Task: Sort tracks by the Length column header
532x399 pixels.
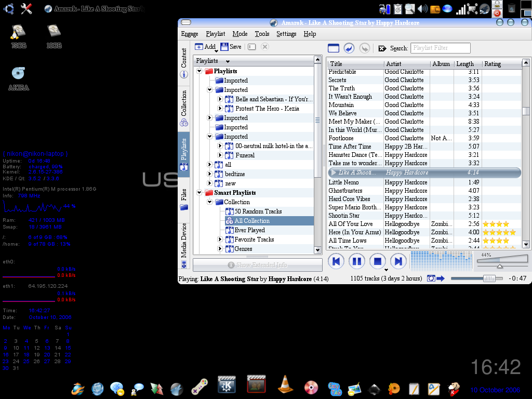Action: click(x=468, y=64)
